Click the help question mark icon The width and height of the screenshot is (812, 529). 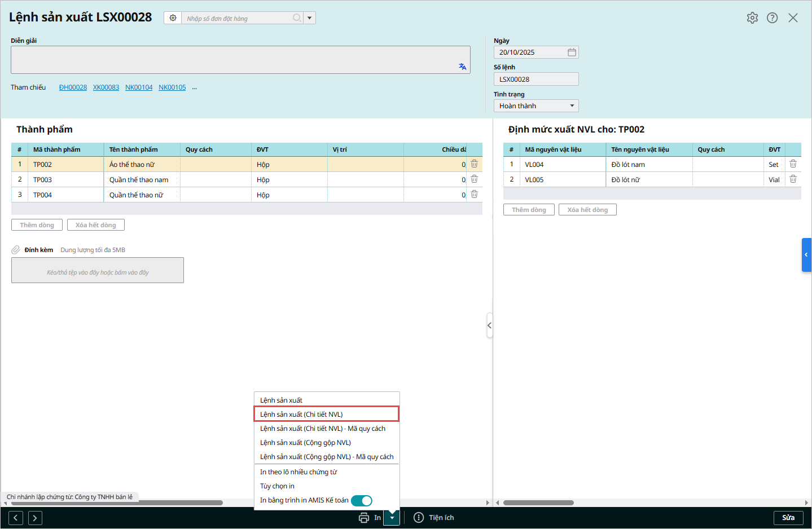coord(772,18)
